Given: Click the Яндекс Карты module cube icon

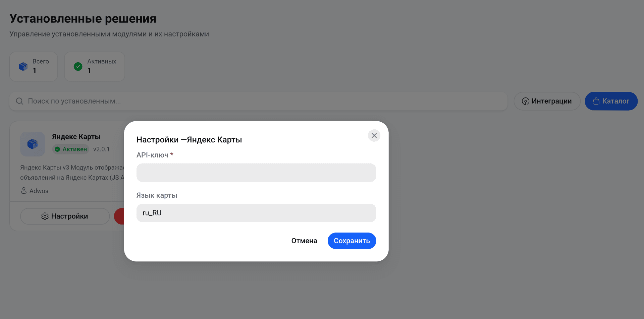Looking at the screenshot, I should (33, 144).
